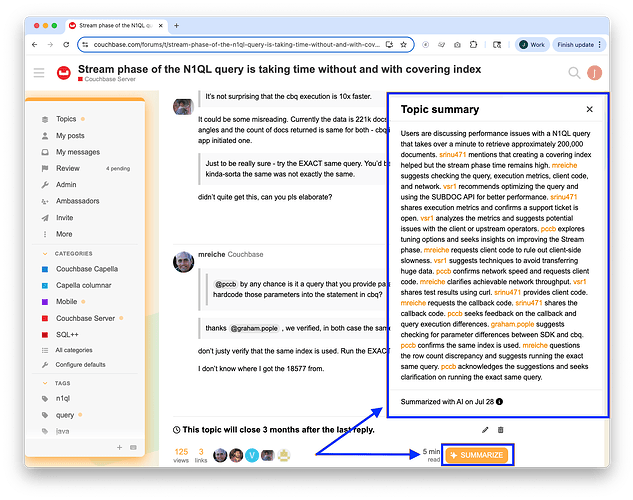Open the hamburger sidebar menu
Image resolution: width=633 pixels, height=500 pixels.
[39, 73]
